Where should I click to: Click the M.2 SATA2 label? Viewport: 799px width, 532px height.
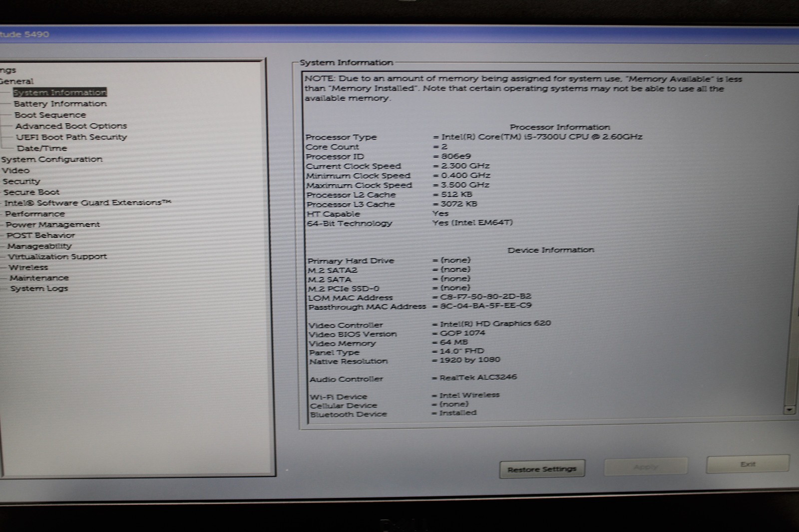[x=333, y=270]
